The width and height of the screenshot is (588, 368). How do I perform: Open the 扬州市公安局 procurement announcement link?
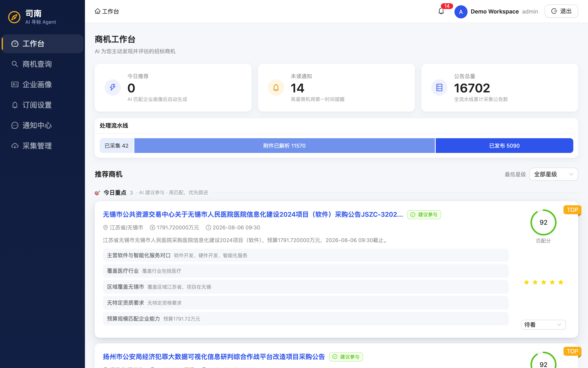tap(214, 357)
